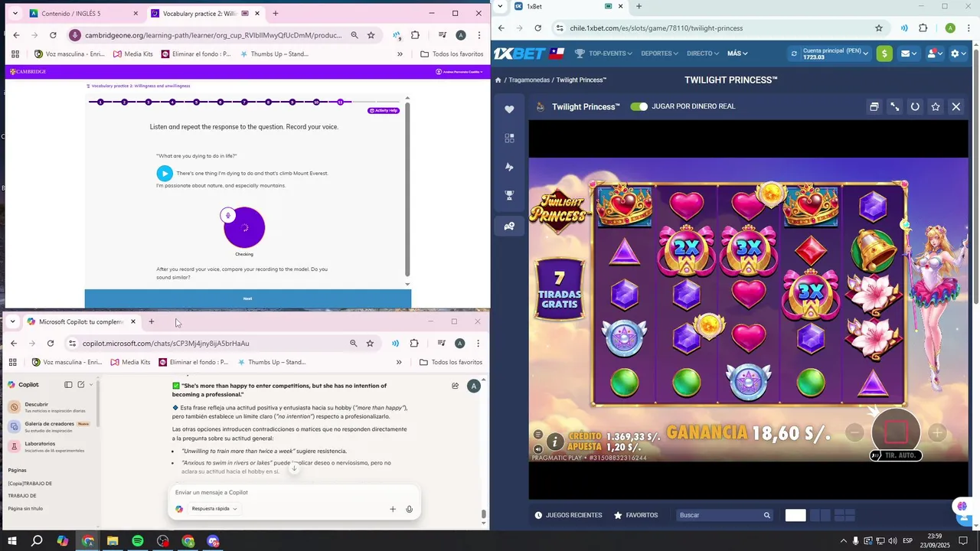Screen dimensions: 980x551
Task: Click the Enviar un mensaje a Copilot field
Action: [294, 492]
